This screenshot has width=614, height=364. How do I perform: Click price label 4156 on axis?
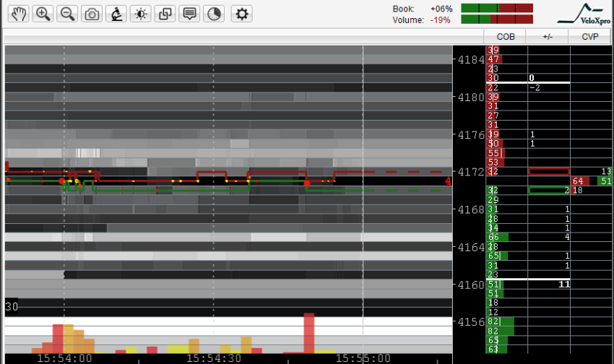[471, 321]
